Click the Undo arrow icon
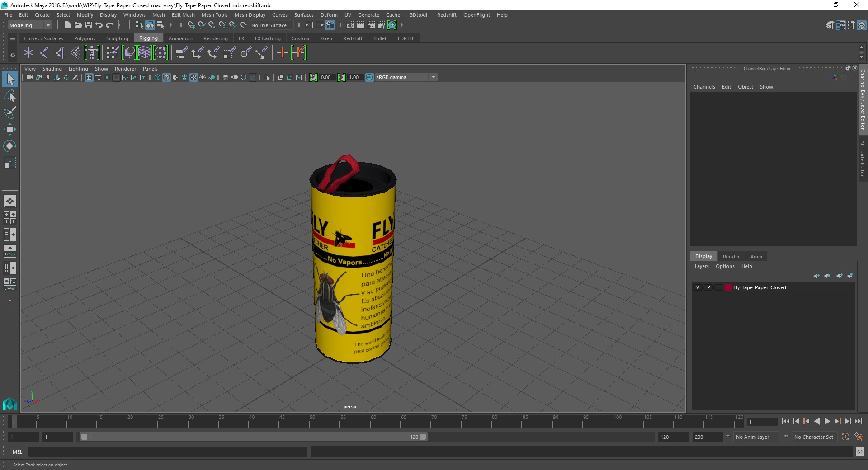 coord(99,25)
